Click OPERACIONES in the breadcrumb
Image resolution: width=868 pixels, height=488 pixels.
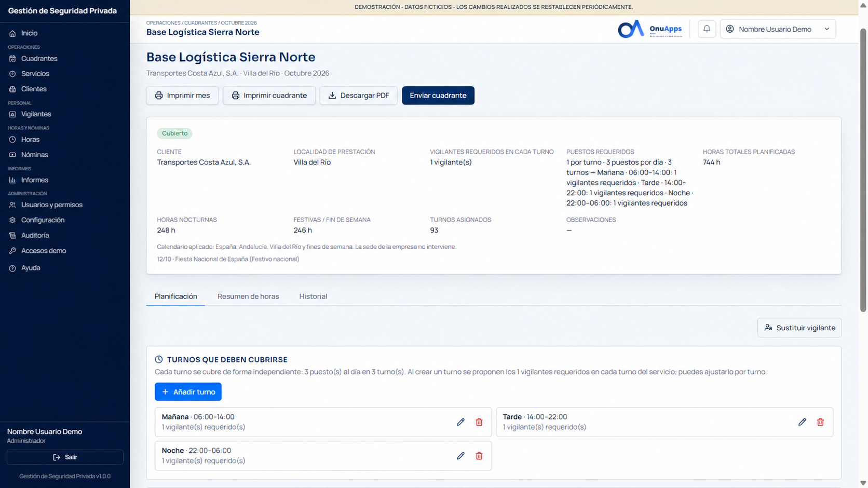(x=164, y=23)
